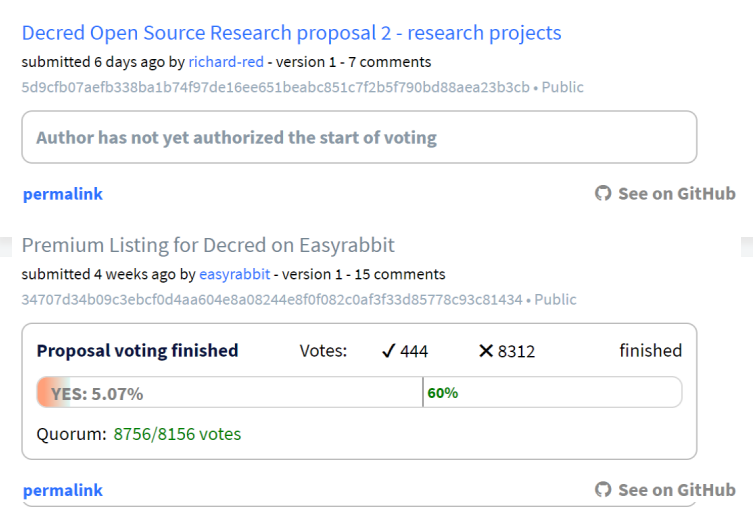Click the X no votes icon
Image resolution: width=753 pixels, height=512 pixels.
pos(486,351)
